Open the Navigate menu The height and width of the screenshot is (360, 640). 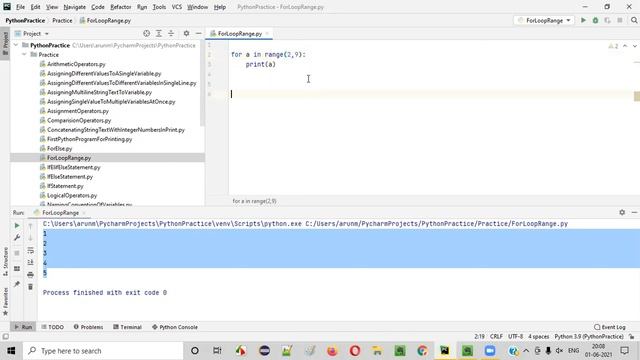click(x=75, y=7)
